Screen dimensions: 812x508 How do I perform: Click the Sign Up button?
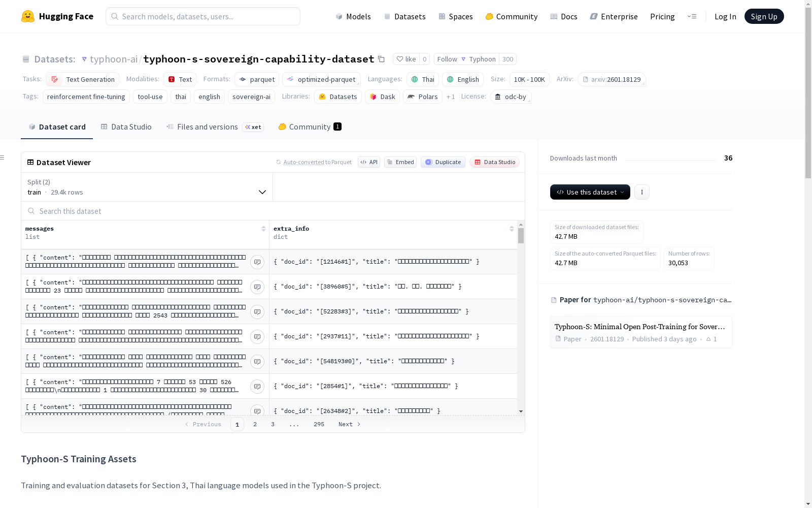point(764,16)
